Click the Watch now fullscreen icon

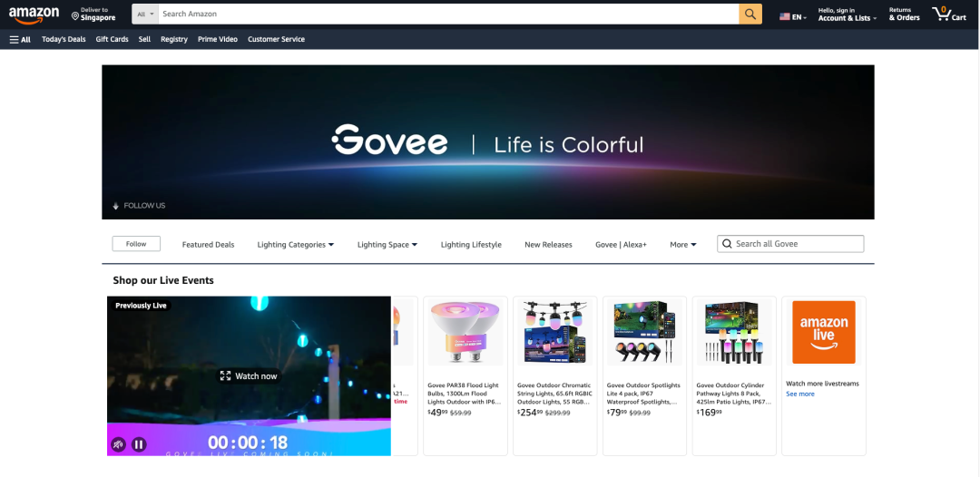coord(225,375)
